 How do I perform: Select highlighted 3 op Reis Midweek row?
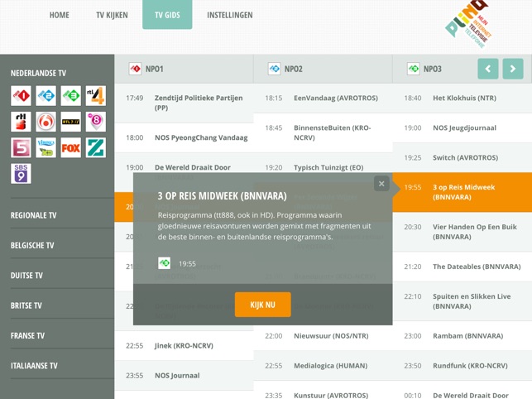463,192
